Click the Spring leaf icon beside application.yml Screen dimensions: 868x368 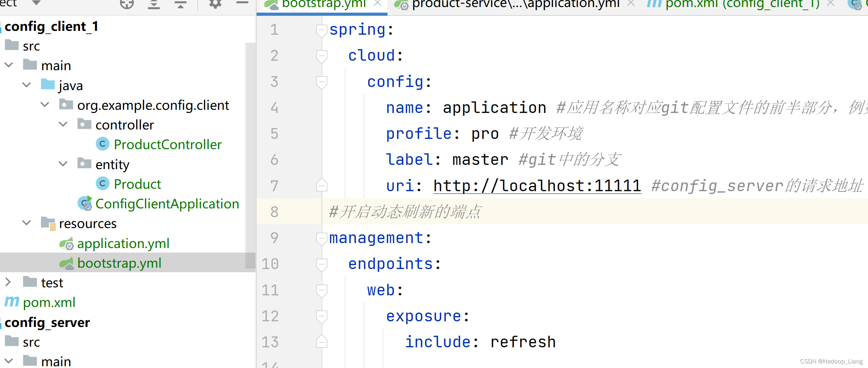tap(67, 243)
